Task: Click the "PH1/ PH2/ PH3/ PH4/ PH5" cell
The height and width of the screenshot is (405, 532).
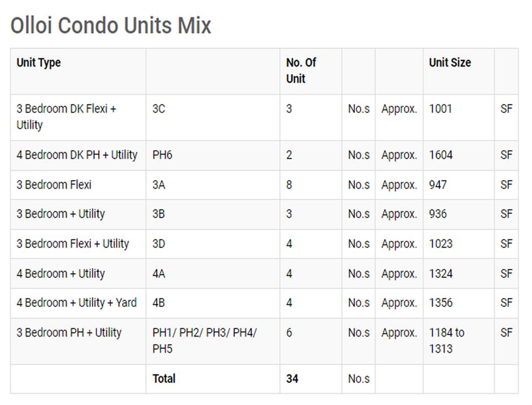Action: coord(204,341)
